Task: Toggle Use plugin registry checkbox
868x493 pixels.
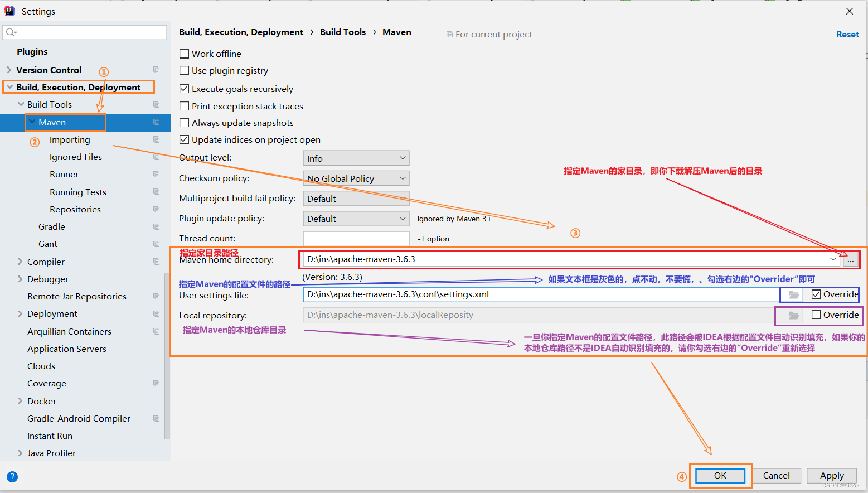Action: pos(184,71)
